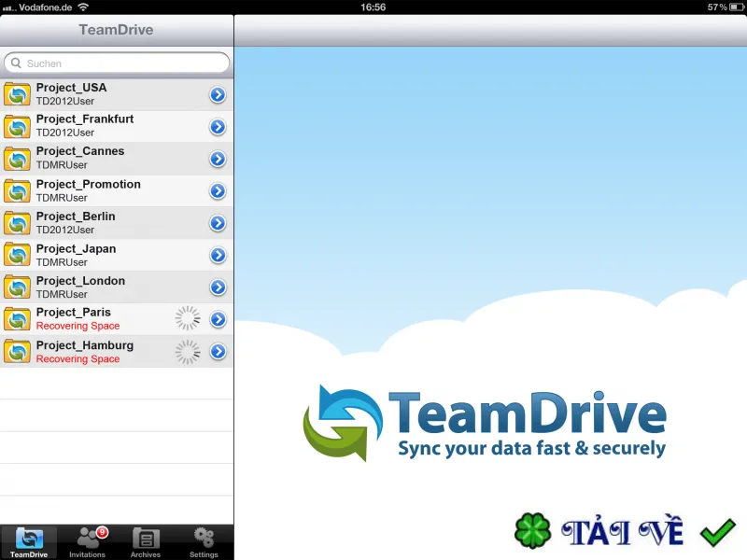The height and width of the screenshot is (560, 747).
Task: Click the Project_Promotion title text
Action: [88, 184]
